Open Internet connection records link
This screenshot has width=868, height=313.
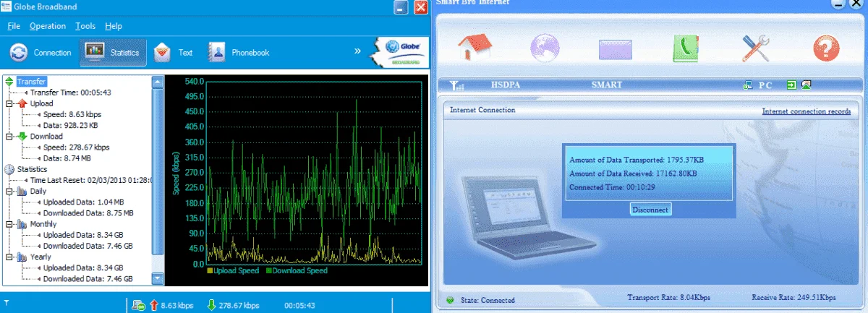pos(807,111)
